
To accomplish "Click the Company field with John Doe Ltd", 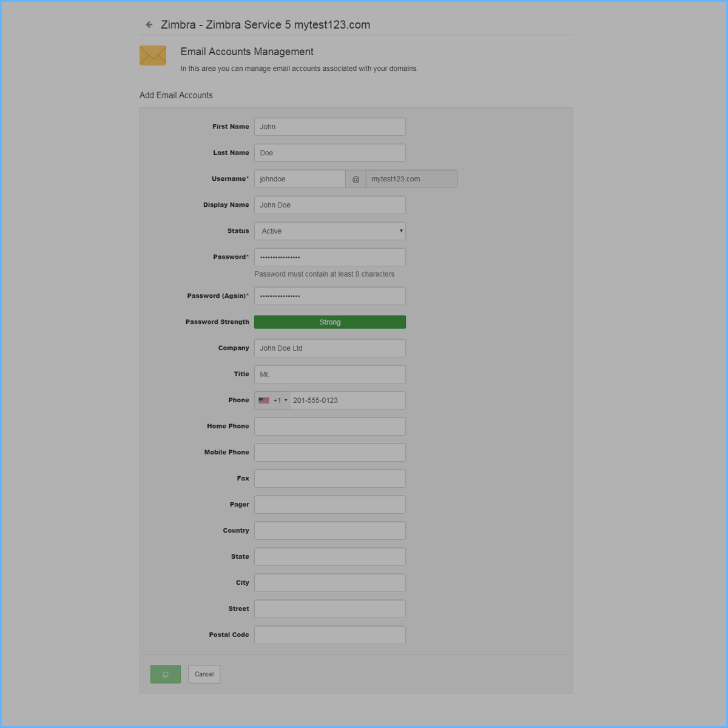I will click(330, 348).
